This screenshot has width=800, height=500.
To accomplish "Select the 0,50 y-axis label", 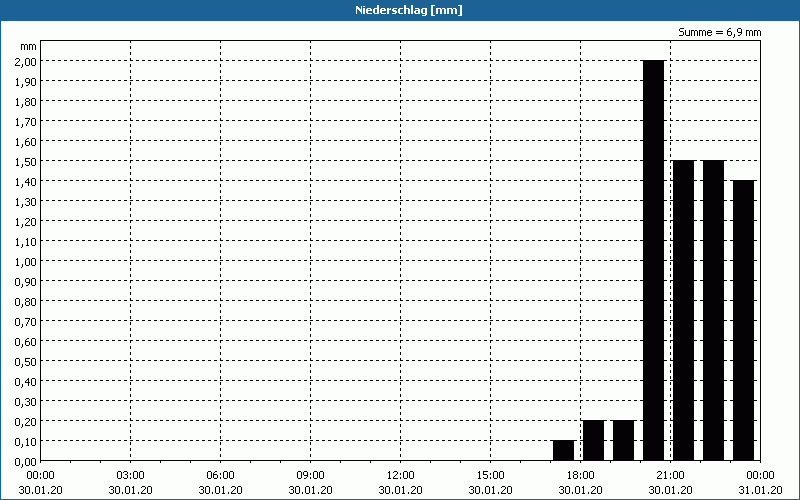I will (x=26, y=361).
